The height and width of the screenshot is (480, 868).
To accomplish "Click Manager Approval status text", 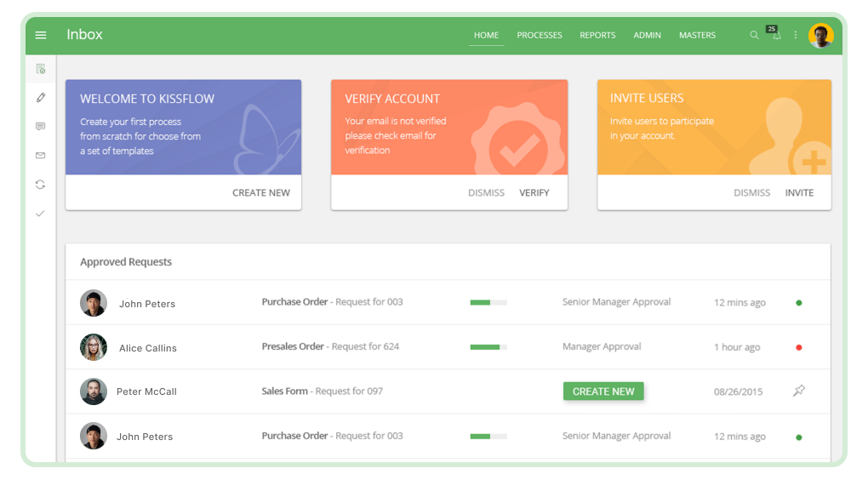I will pyautogui.click(x=602, y=346).
